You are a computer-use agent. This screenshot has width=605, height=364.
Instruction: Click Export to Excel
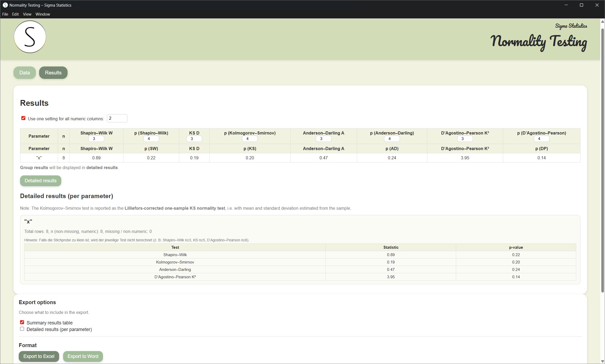click(x=39, y=356)
